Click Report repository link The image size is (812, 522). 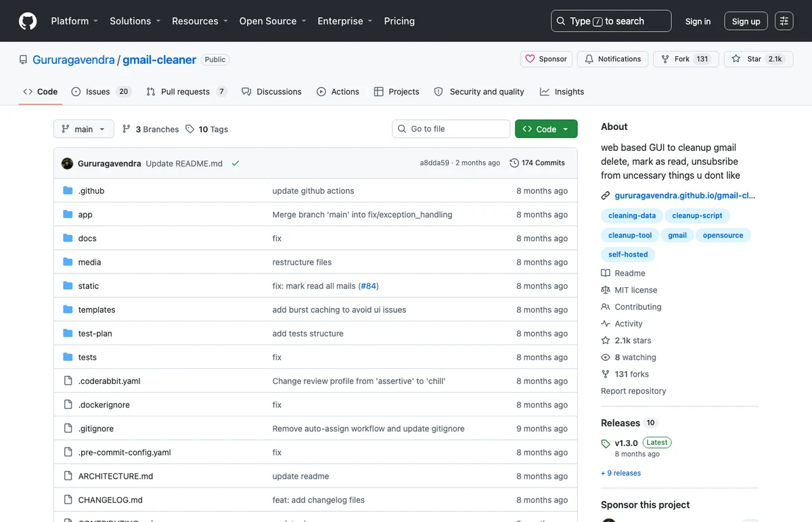[x=633, y=391]
